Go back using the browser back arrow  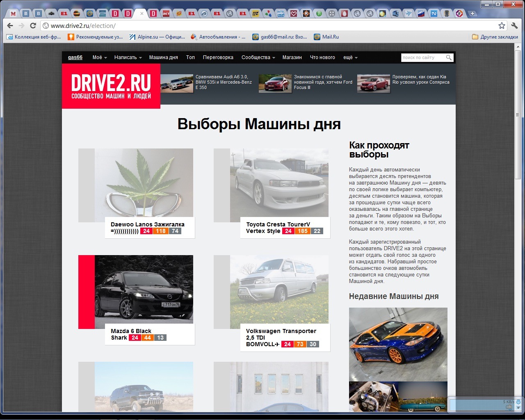(x=10, y=25)
